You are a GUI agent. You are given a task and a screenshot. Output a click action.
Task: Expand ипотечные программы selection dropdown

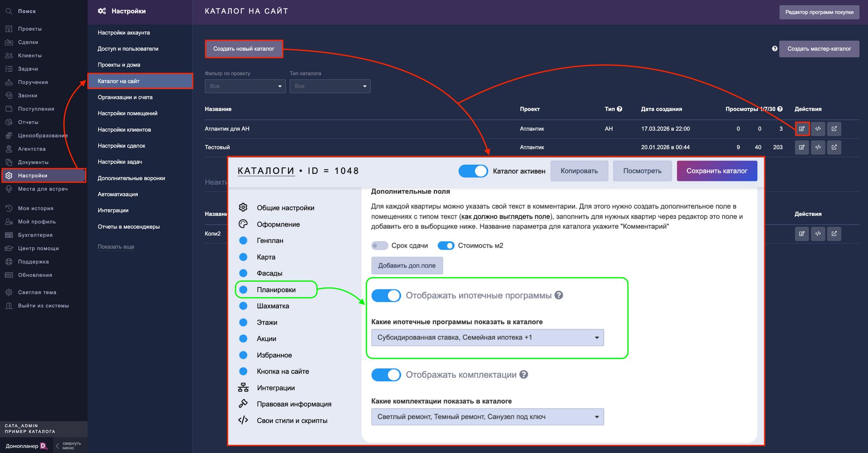(x=487, y=337)
